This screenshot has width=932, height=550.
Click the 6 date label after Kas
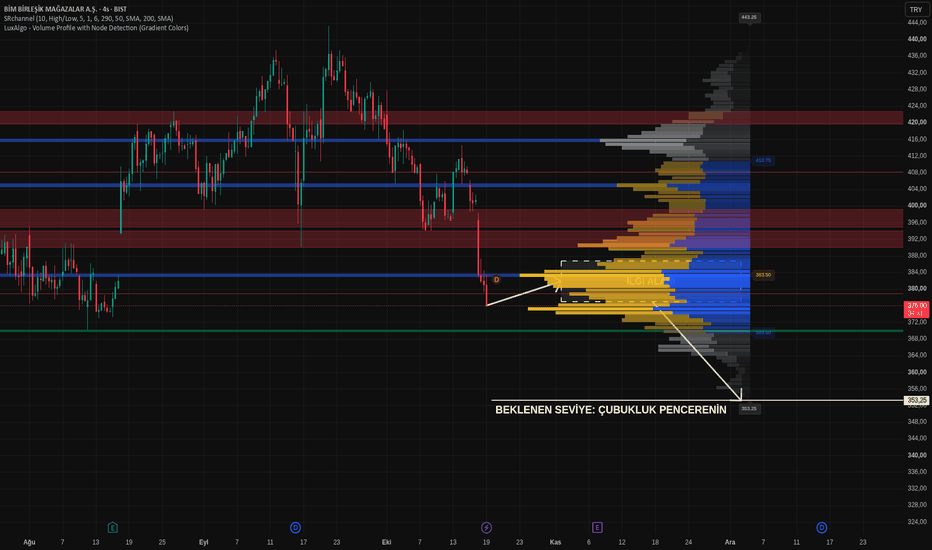[x=588, y=542]
